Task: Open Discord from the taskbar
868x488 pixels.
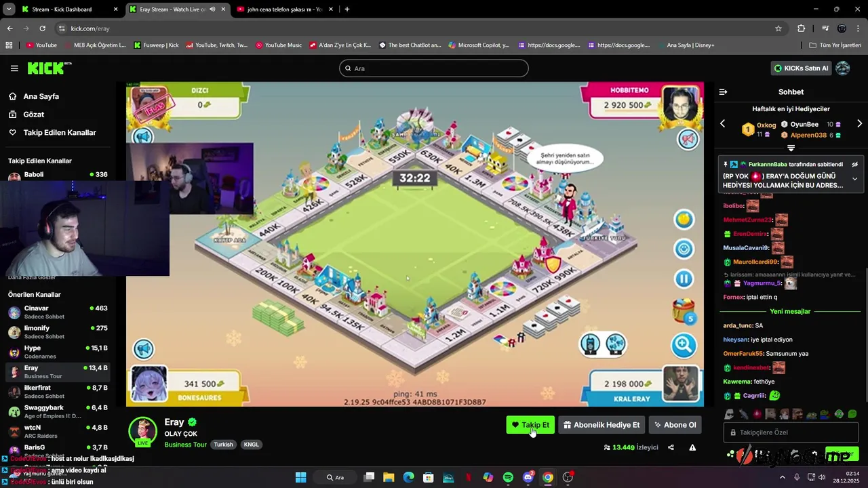Action: pos(528,477)
